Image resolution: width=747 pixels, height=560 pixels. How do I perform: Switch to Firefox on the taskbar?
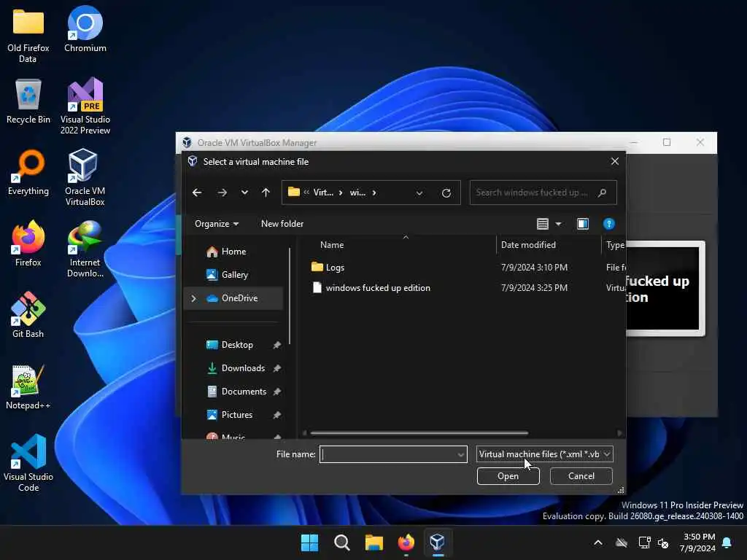406,542
